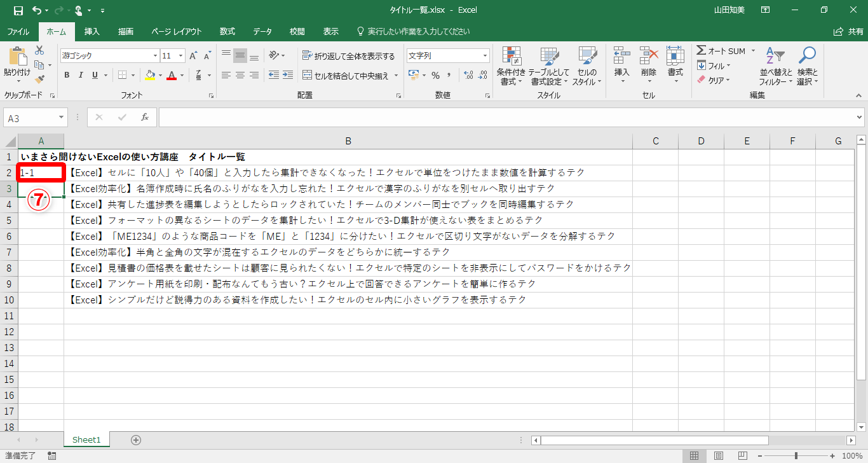The height and width of the screenshot is (463, 868).
Task: Click the horizontal scrollbar thumb
Action: point(654,440)
